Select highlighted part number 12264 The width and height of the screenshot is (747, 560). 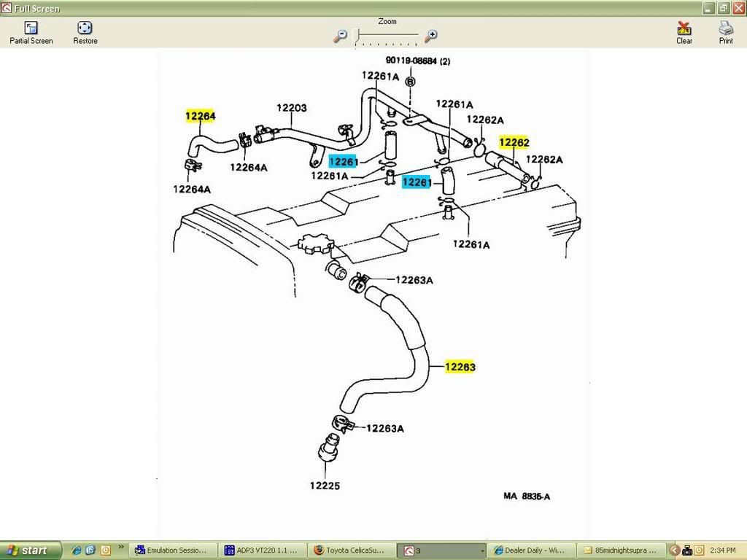[200, 116]
